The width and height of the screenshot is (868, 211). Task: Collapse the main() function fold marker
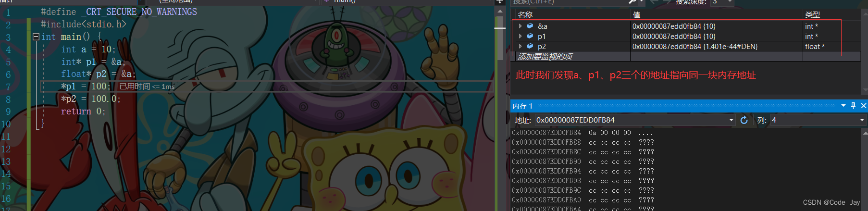[x=36, y=37]
